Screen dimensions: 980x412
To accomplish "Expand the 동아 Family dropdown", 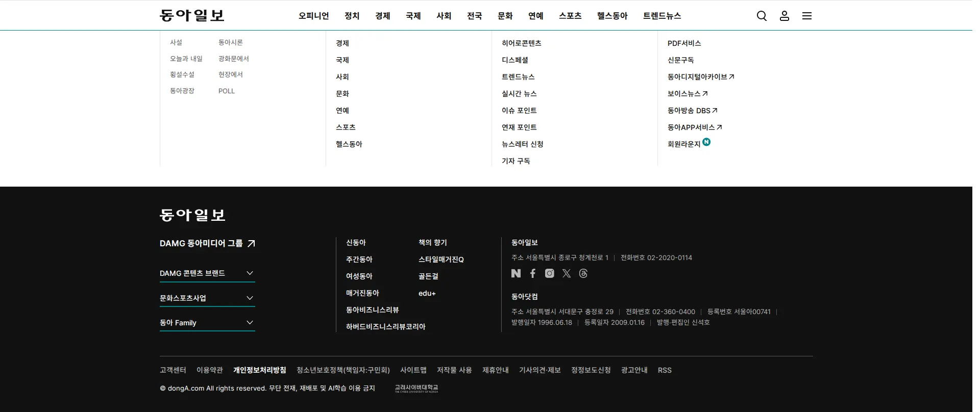I will (x=207, y=323).
